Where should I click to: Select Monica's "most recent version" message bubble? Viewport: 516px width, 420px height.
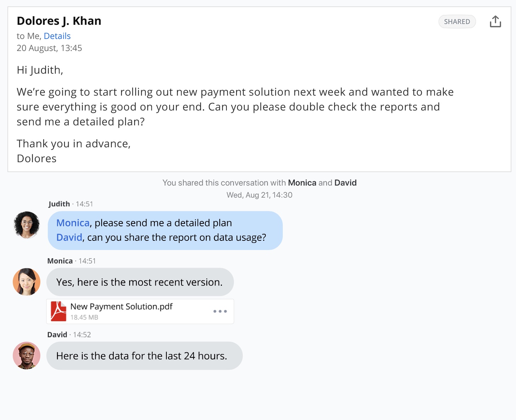click(x=140, y=282)
